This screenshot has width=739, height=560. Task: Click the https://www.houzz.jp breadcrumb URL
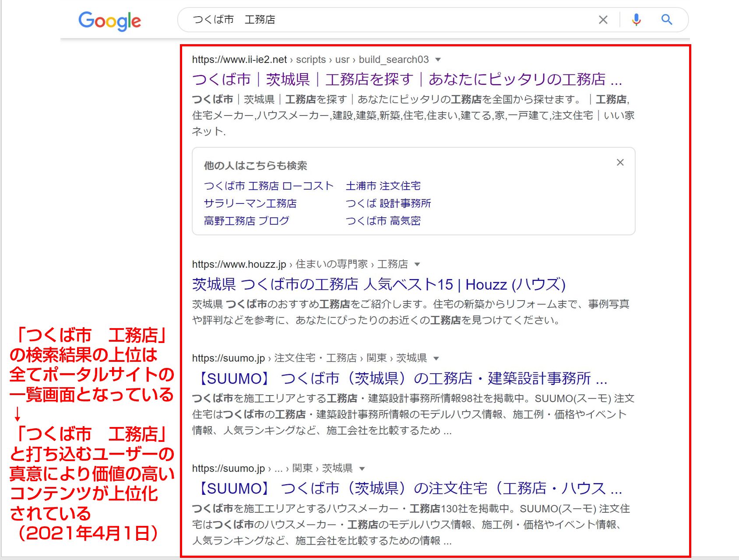click(x=300, y=264)
